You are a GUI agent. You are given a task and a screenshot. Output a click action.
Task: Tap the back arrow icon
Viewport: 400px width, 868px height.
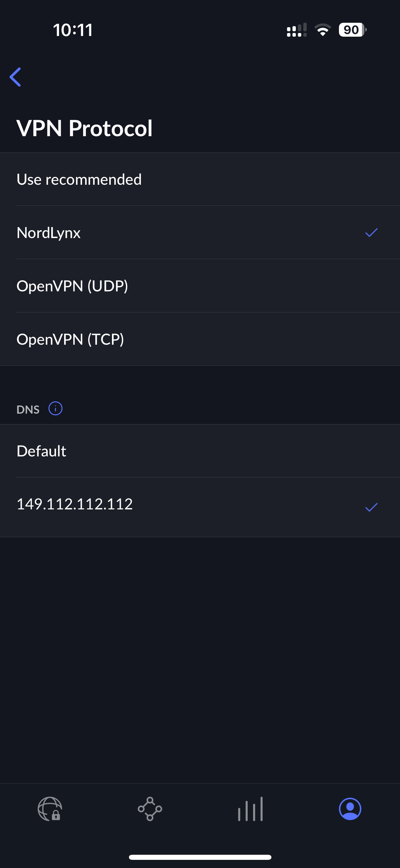tap(15, 77)
